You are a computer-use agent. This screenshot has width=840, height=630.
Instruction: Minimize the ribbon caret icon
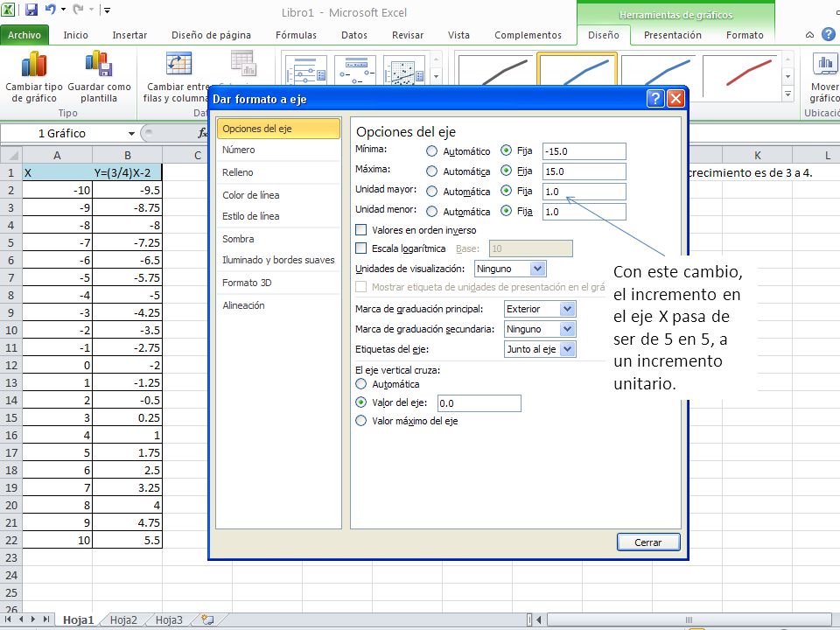(809, 35)
